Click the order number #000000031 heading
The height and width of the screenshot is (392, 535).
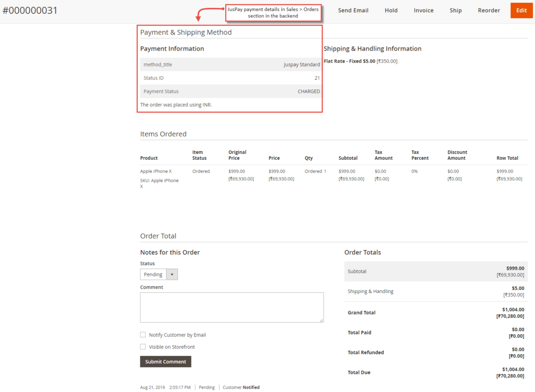(30, 10)
